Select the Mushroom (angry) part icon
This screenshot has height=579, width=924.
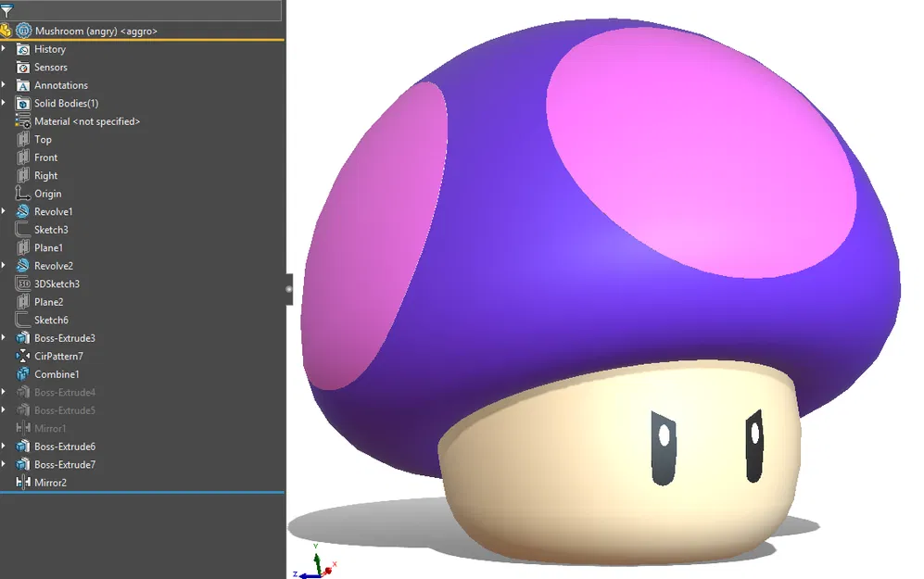click(x=22, y=31)
